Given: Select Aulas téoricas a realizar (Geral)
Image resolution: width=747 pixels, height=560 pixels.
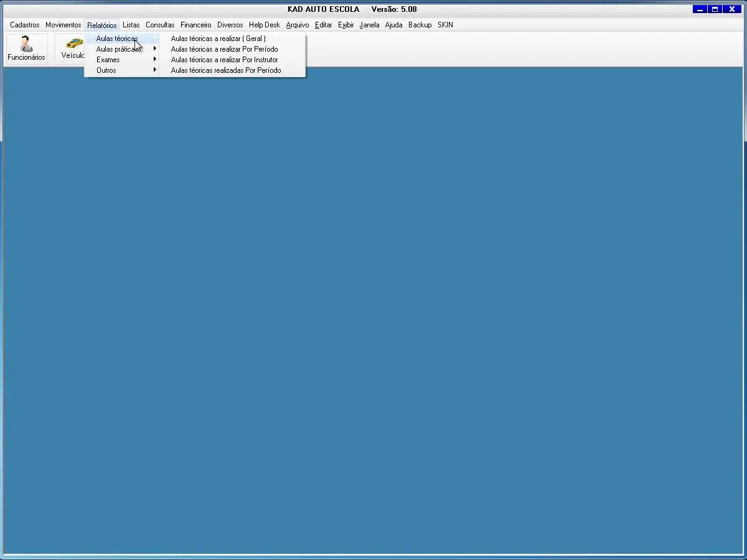Looking at the screenshot, I should 218,39.
